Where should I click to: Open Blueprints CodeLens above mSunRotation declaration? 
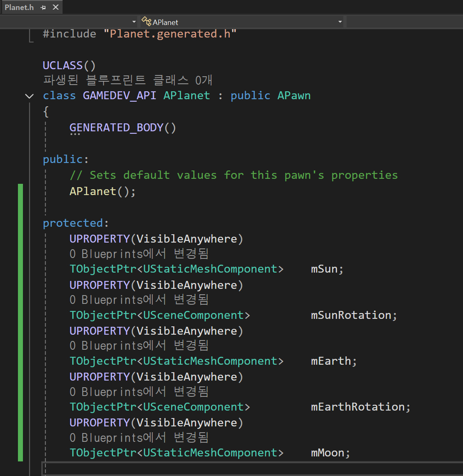139,300
